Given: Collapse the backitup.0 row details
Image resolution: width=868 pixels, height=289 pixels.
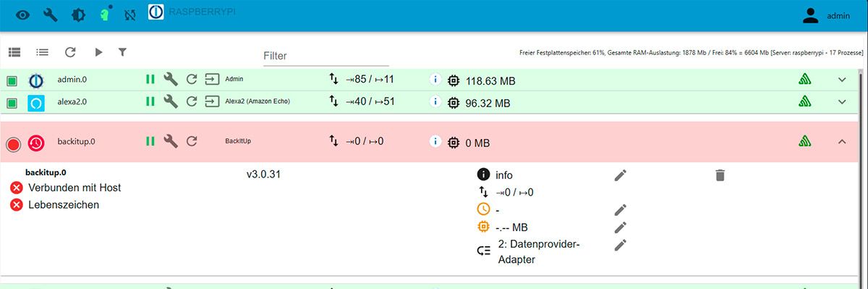Looking at the screenshot, I should pos(842,142).
